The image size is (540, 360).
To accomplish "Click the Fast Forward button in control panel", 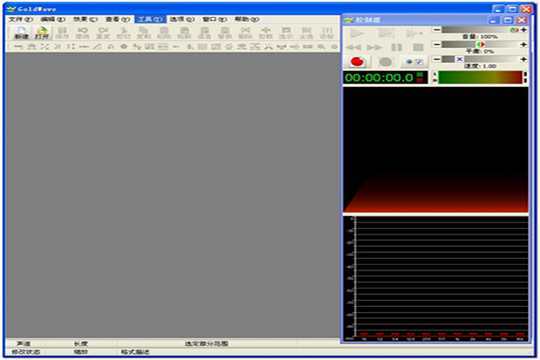I will coord(375,47).
